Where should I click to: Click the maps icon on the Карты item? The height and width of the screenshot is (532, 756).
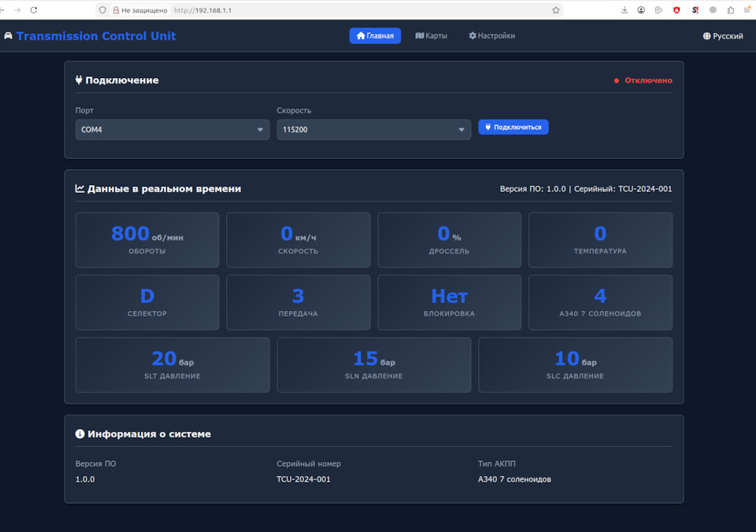tap(420, 35)
